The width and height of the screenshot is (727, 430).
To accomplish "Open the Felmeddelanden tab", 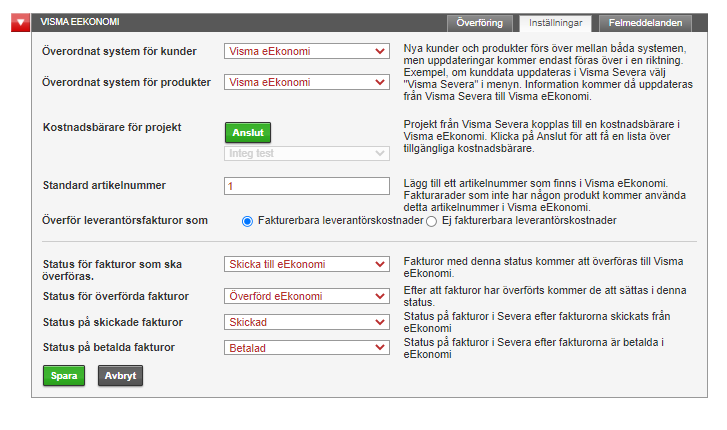I will 645,23.
